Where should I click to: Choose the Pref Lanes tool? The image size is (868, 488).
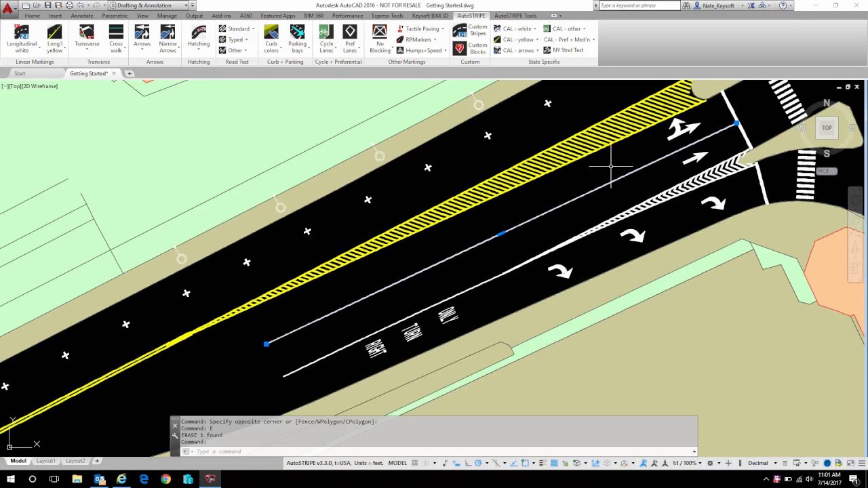350,39
